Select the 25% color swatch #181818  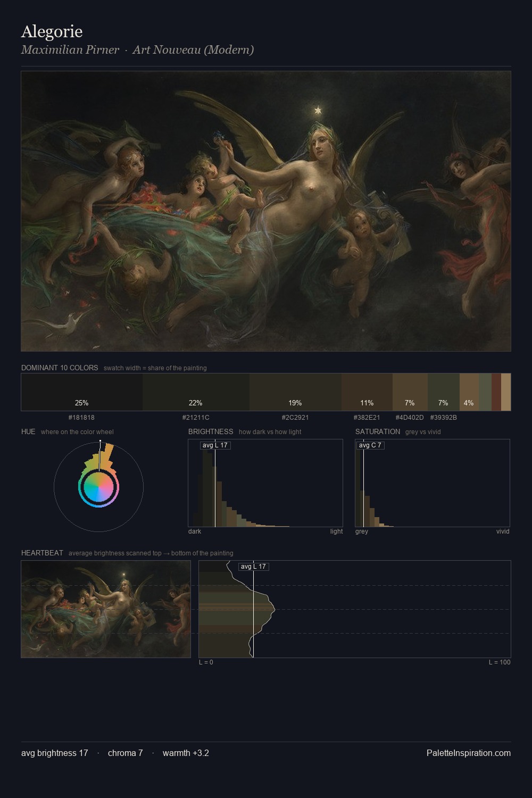click(x=82, y=392)
